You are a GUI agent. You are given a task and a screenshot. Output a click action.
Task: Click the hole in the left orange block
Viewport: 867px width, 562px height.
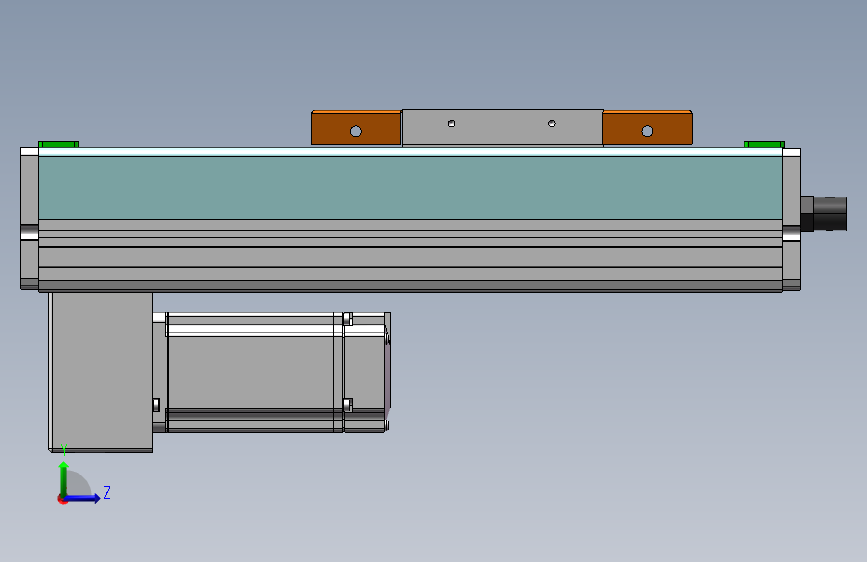[356, 131]
